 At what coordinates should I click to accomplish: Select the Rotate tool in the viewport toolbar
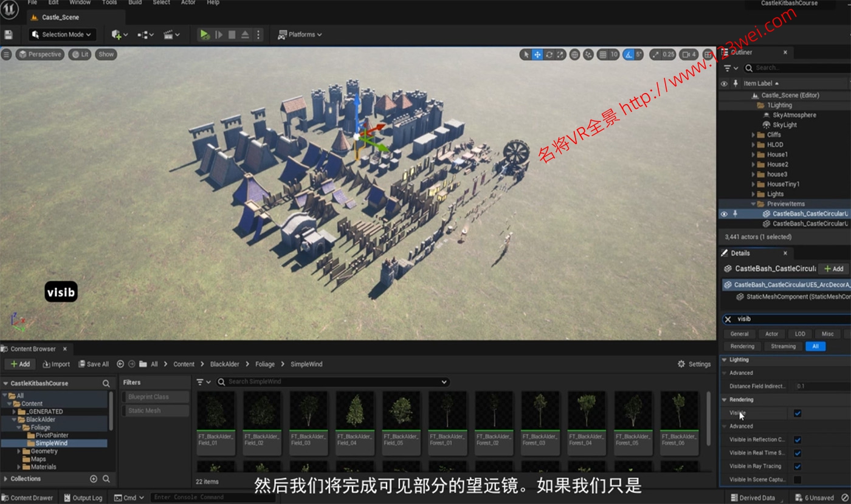(548, 54)
